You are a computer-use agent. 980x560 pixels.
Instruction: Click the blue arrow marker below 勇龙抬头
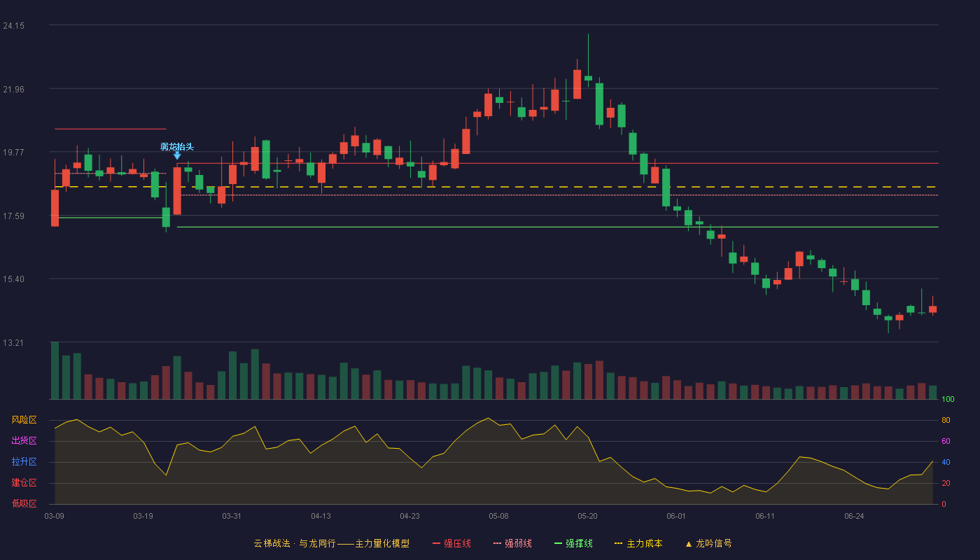pos(177,155)
